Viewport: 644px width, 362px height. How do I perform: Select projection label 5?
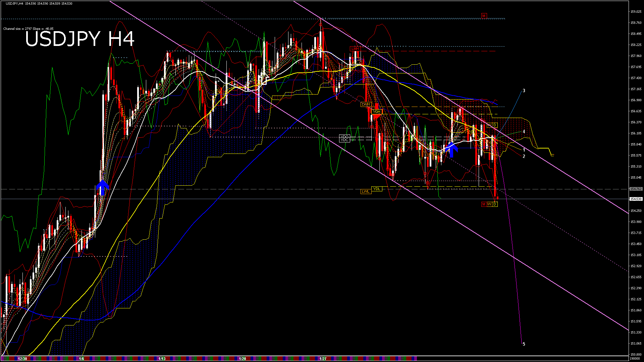[x=524, y=344]
